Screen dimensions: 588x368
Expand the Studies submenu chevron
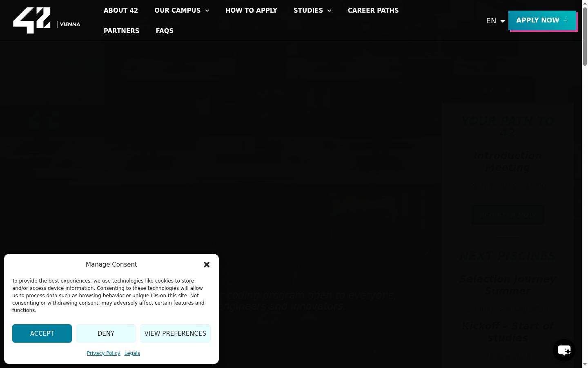[329, 11]
